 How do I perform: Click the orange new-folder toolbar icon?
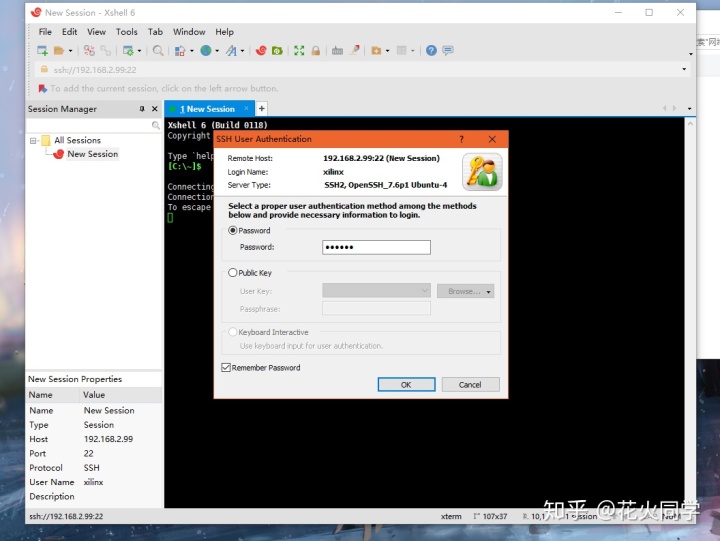pos(376,51)
